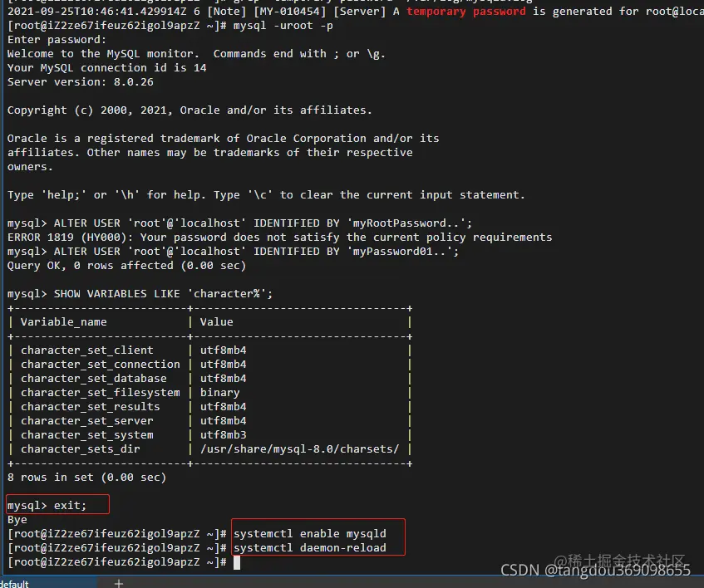
Task: Select 'systemctl enable mysqld' command text
Action: (310, 534)
